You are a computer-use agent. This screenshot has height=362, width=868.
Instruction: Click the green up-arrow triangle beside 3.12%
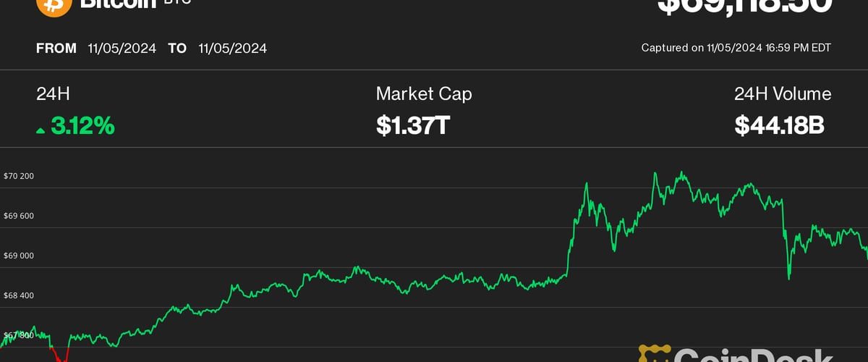tap(41, 130)
